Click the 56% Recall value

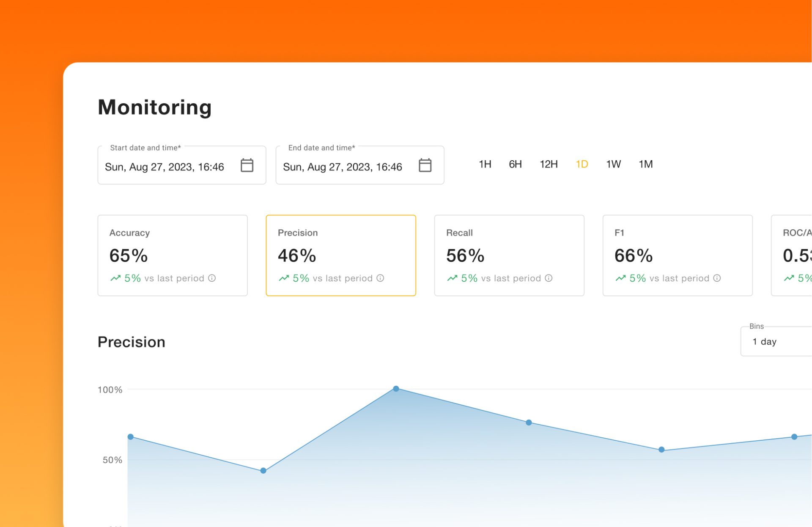465,255
